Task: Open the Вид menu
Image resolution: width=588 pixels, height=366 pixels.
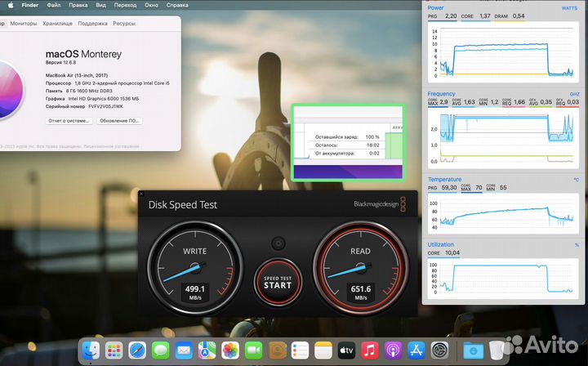Action: point(100,5)
